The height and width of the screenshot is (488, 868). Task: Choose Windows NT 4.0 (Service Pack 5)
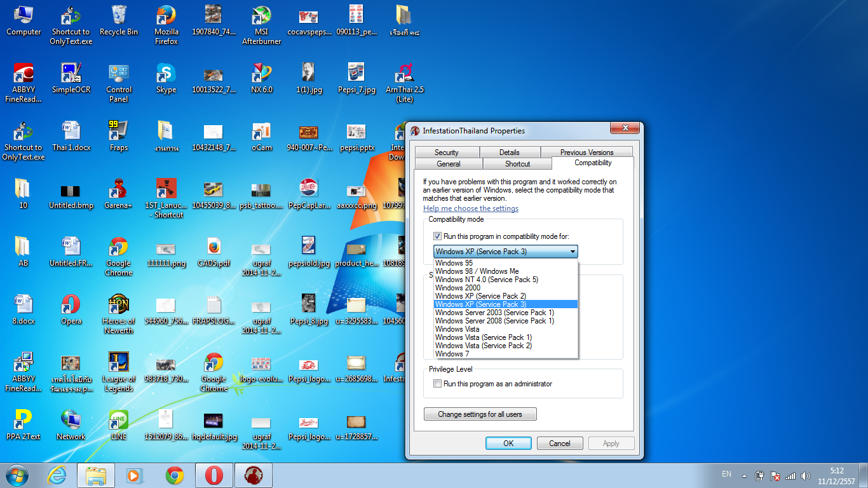click(506, 280)
